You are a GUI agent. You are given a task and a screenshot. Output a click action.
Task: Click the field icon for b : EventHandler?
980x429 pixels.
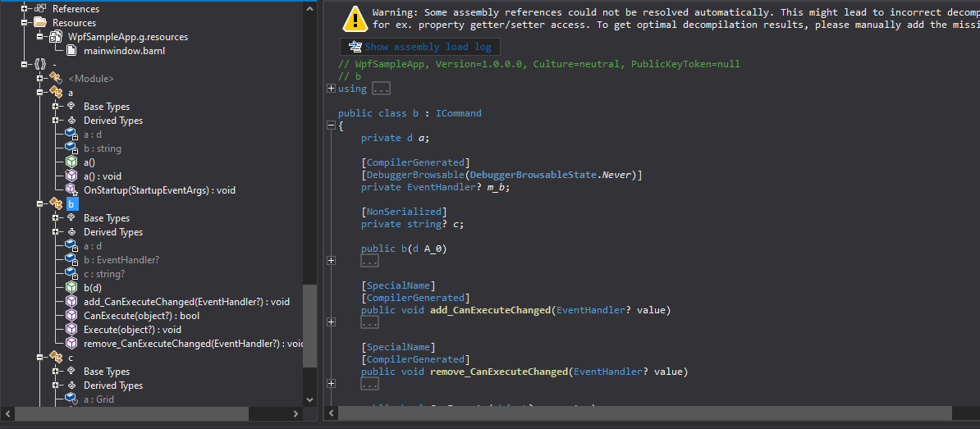tap(71, 260)
